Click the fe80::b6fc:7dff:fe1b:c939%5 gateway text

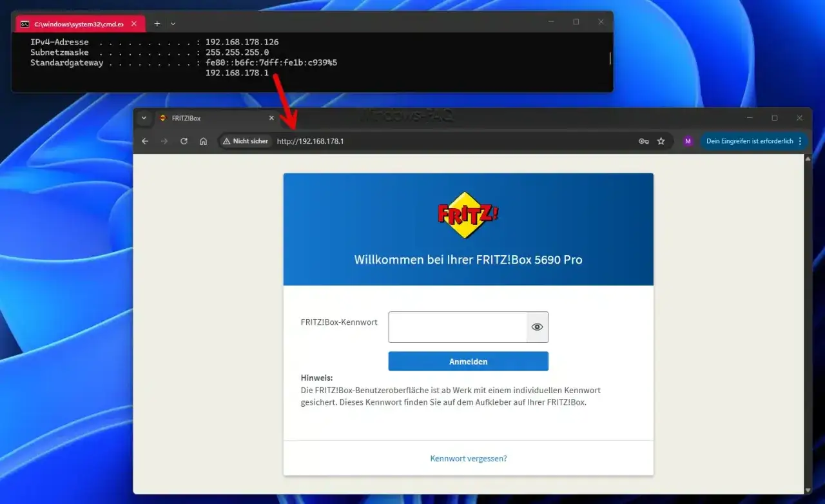[x=271, y=63]
